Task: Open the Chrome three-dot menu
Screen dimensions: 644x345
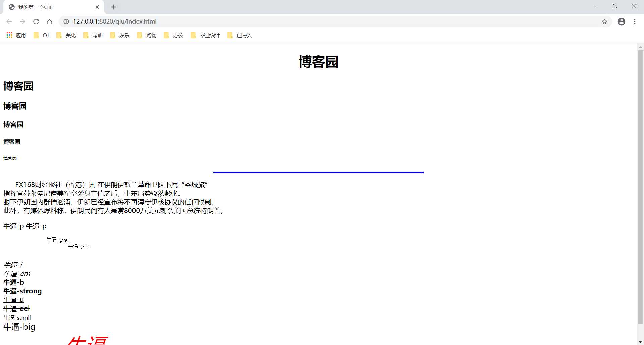Action: tap(635, 22)
